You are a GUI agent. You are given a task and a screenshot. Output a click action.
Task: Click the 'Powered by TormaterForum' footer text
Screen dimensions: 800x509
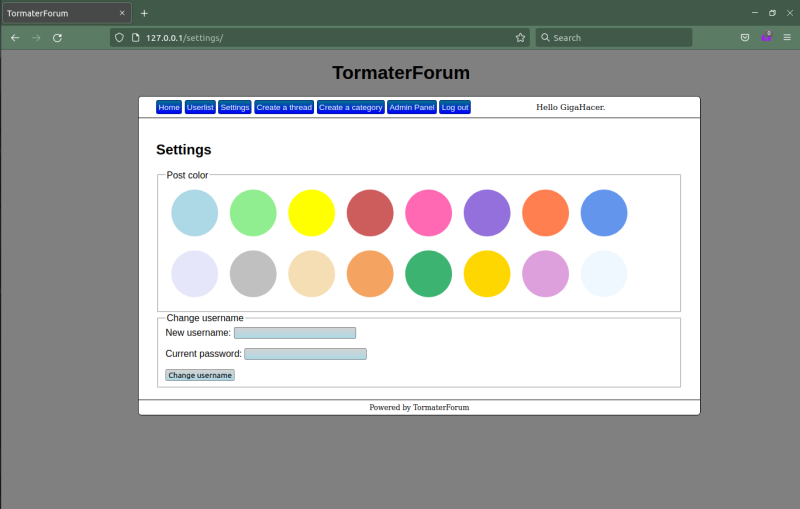point(419,408)
